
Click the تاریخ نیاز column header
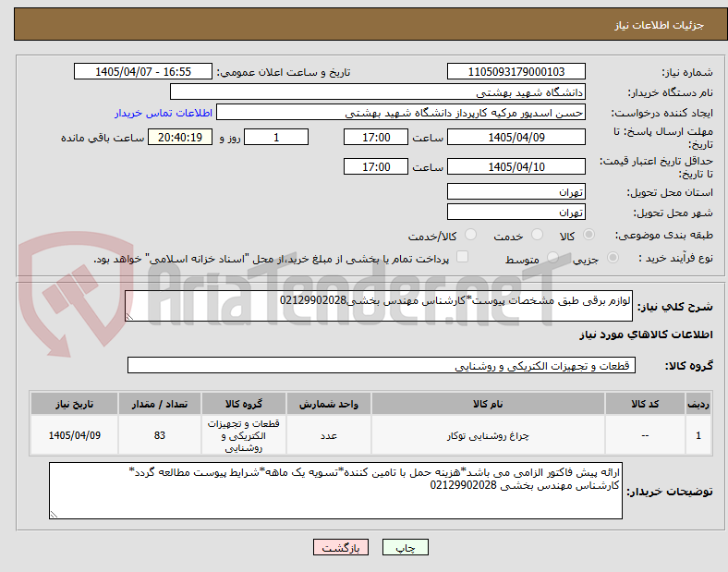74,404
